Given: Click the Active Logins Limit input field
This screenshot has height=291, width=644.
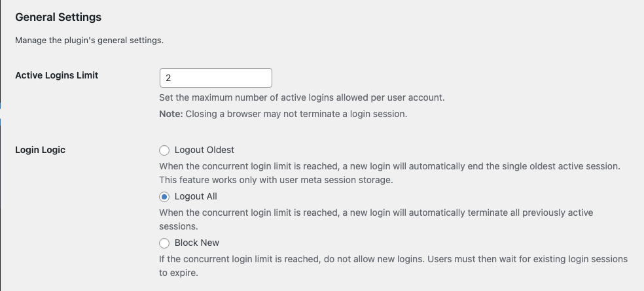Looking at the screenshot, I should tap(215, 78).
